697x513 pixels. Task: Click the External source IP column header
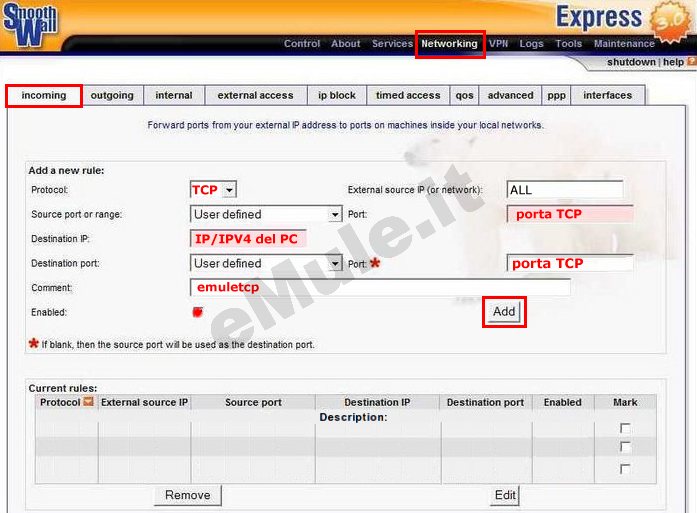click(144, 402)
